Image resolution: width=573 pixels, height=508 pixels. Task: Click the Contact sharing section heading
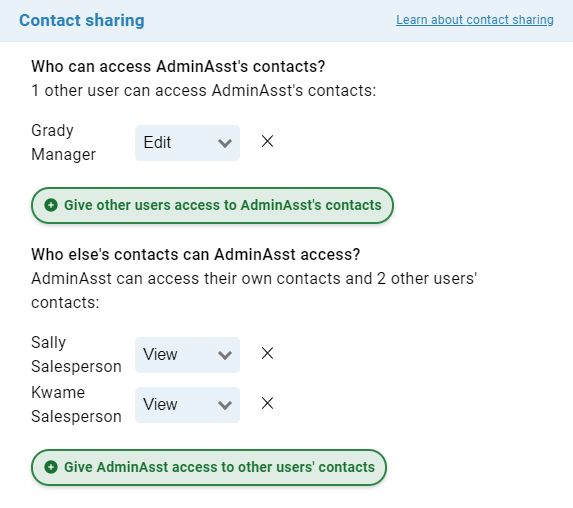pos(82,20)
